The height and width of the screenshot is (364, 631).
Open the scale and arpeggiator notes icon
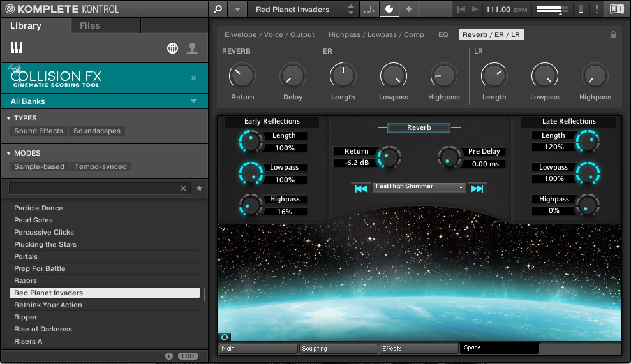click(x=369, y=9)
